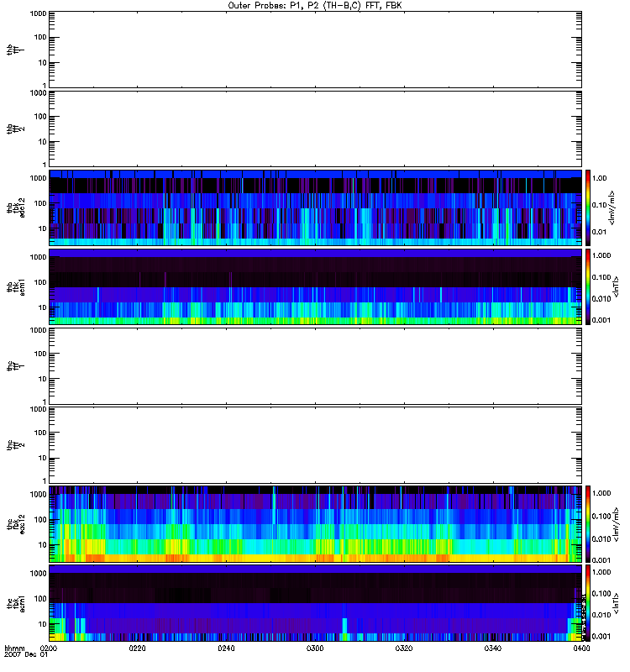Click the 0340 time tick label
The height and width of the screenshot is (672, 630).
tap(492, 649)
